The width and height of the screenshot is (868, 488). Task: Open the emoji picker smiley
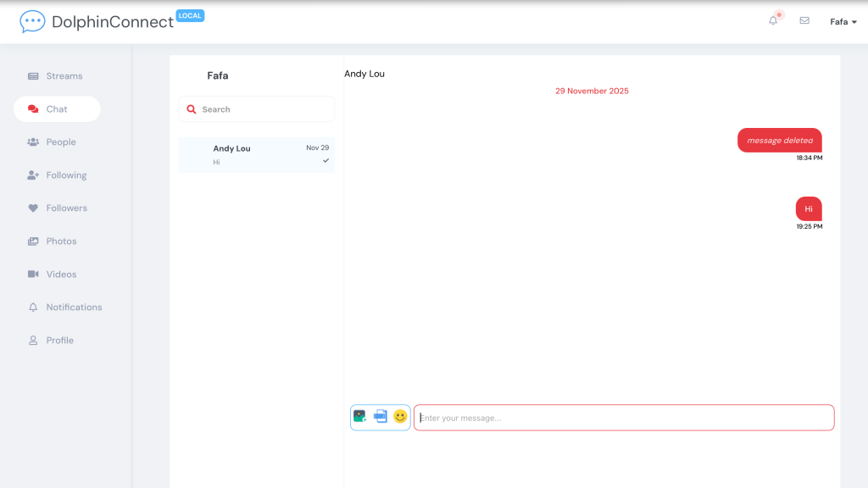coord(400,417)
